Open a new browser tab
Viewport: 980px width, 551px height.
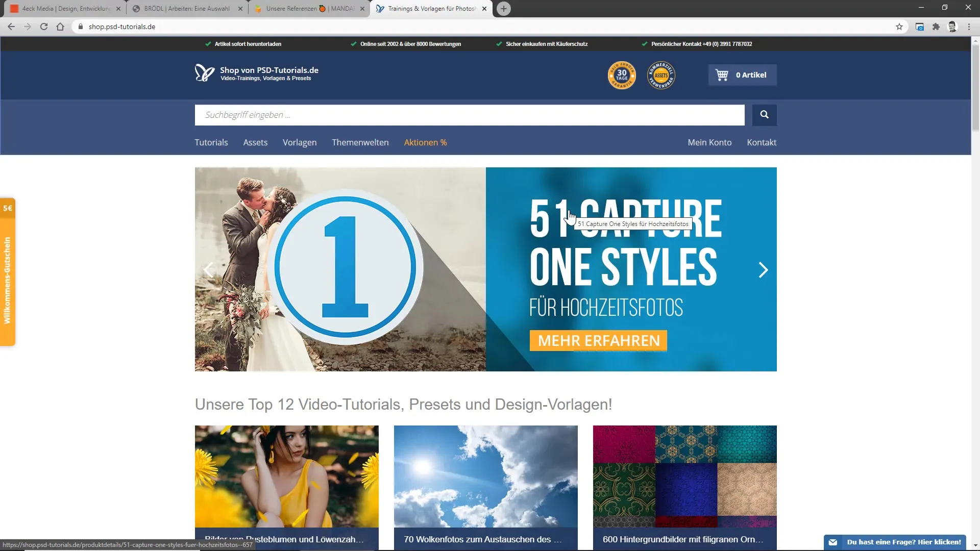[x=503, y=9]
